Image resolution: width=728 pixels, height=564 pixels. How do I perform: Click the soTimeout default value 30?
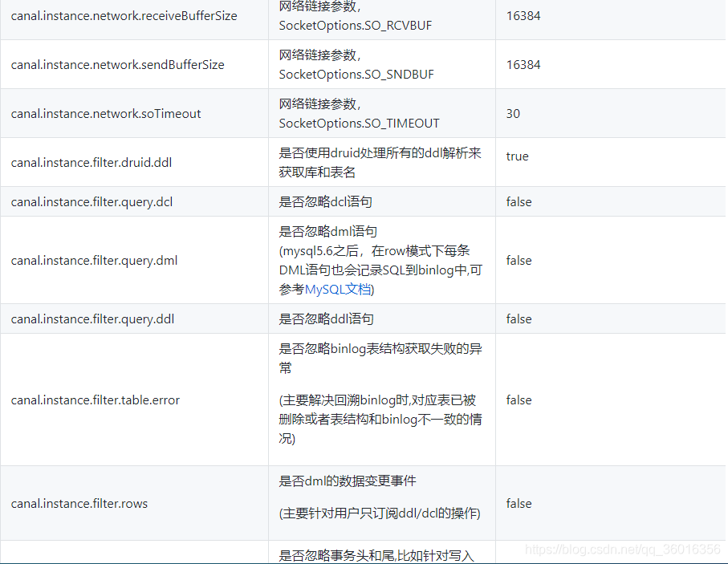513,114
